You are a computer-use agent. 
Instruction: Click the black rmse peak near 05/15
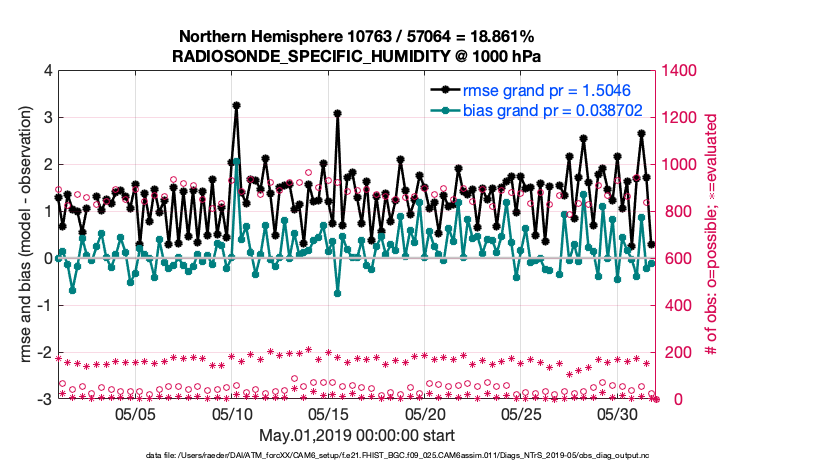[x=338, y=114]
